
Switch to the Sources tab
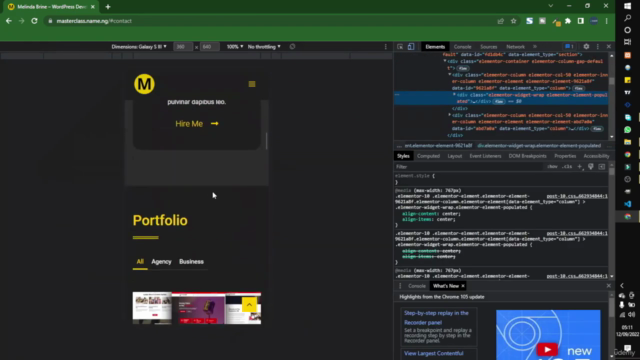pyautogui.click(x=489, y=47)
